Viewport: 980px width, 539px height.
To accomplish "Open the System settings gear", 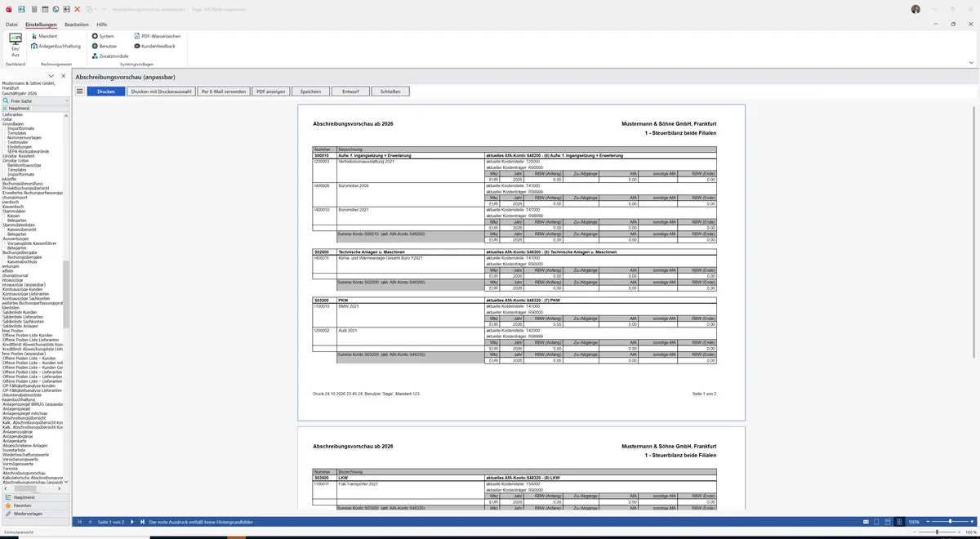I will 103,37.
